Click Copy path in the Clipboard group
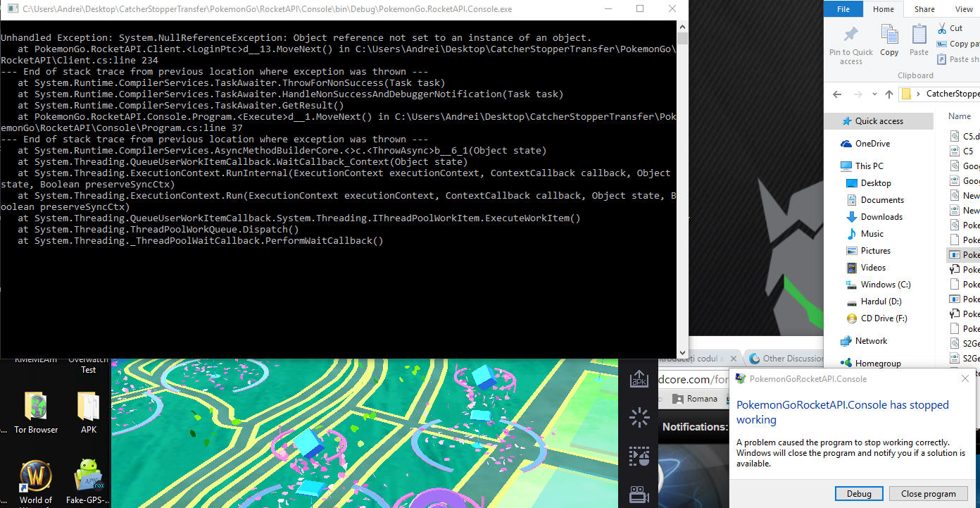The image size is (980, 508). [959, 44]
